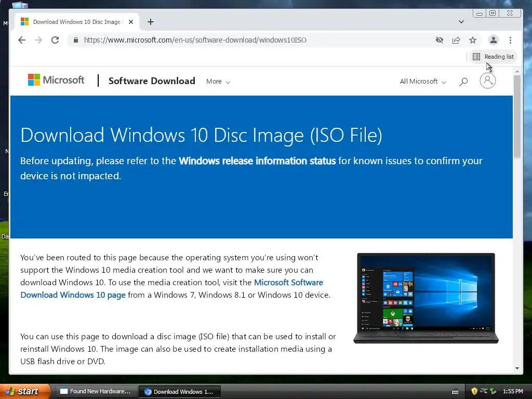Click the browser forward arrow
This screenshot has width=532, height=399.
pyautogui.click(x=38, y=40)
